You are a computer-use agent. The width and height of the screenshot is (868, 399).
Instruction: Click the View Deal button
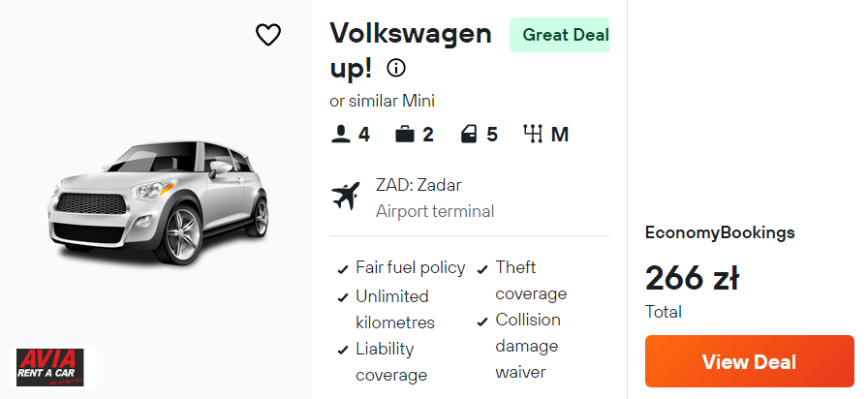(749, 362)
